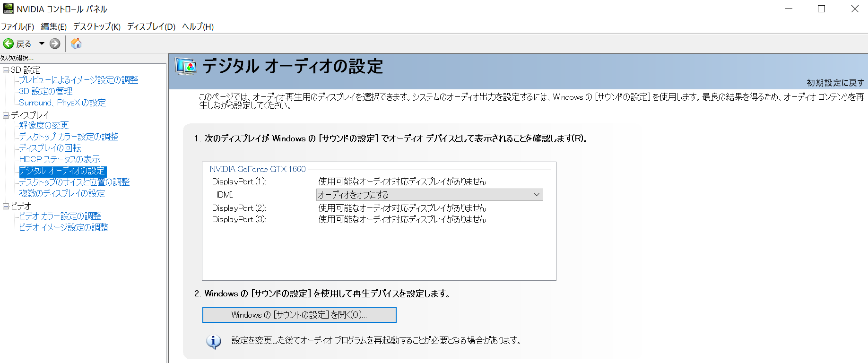
Task: Open デスクトップ カラー設定の調整 page
Action: click(x=69, y=137)
